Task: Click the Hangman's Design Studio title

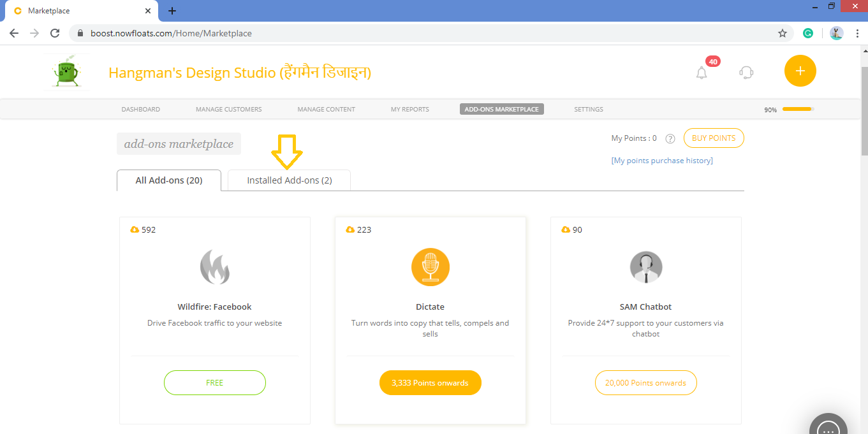Action: [x=240, y=73]
